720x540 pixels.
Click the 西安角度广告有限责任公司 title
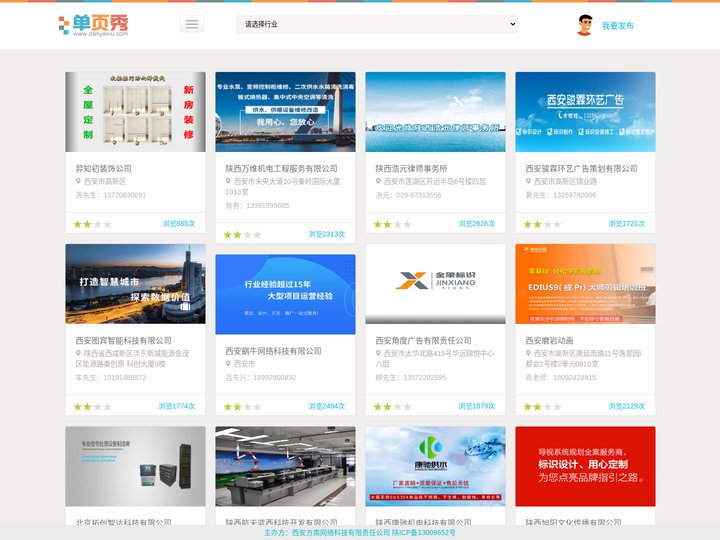[x=423, y=341]
